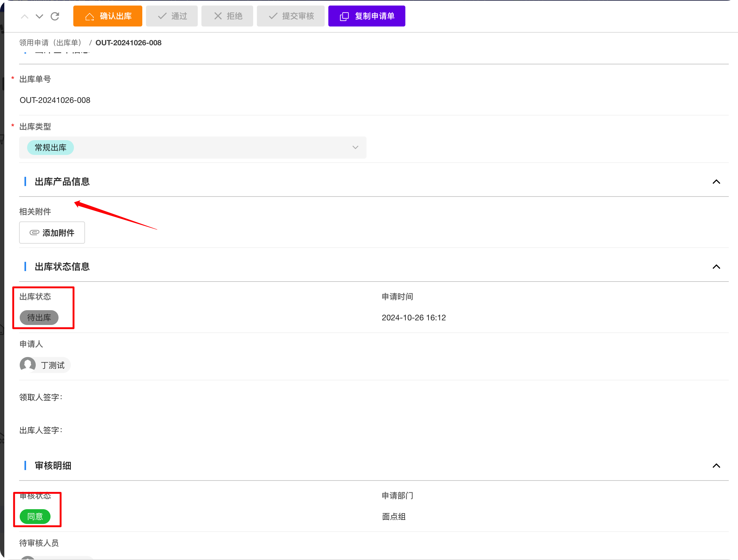Click the 出库单号 value OUT-20241026-008
This screenshot has width=738, height=560.
(x=55, y=100)
